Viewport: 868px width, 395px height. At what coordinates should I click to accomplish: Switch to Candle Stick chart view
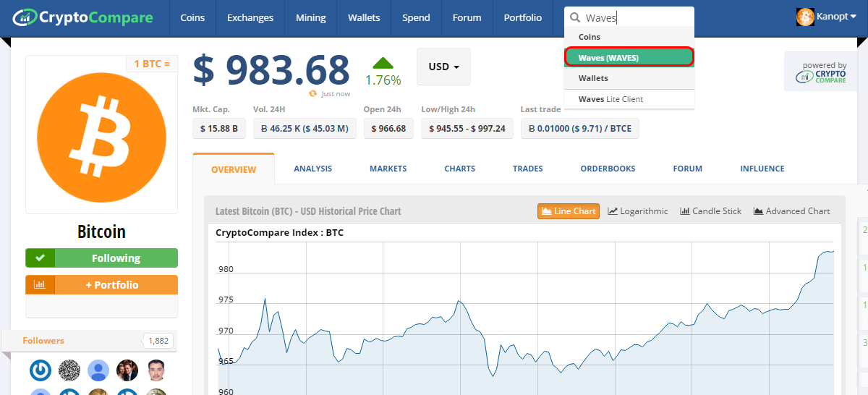(x=710, y=211)
